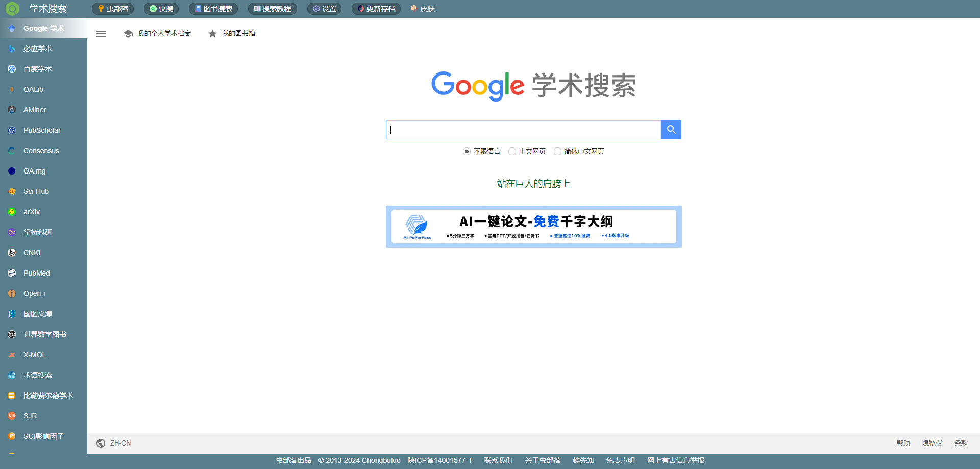
Task: Click the 帮助 footer link
Action: pos(903,443)
